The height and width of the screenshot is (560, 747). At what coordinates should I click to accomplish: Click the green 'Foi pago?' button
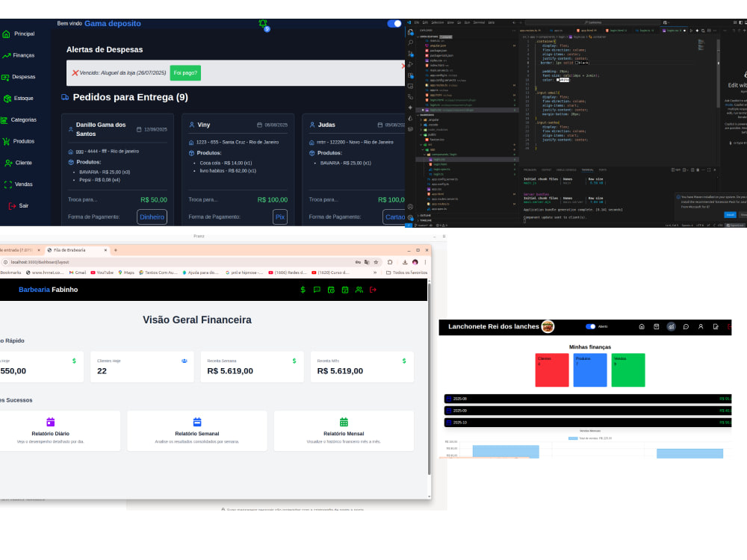coord(185,73)
